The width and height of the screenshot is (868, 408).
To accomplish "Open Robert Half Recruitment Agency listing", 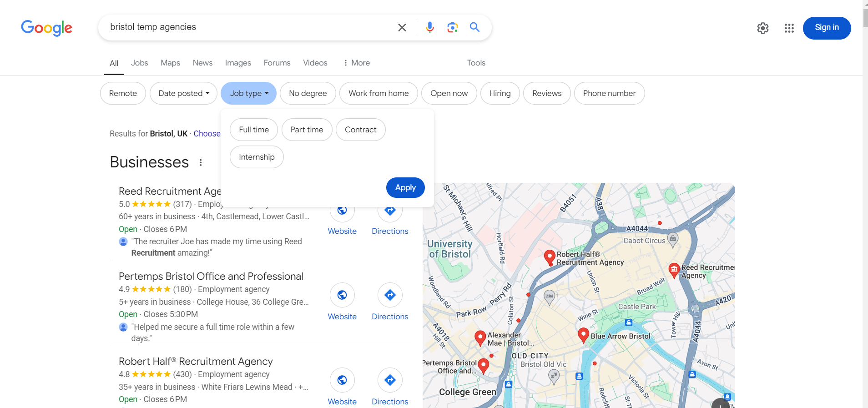I will click(x=196, y=361).
